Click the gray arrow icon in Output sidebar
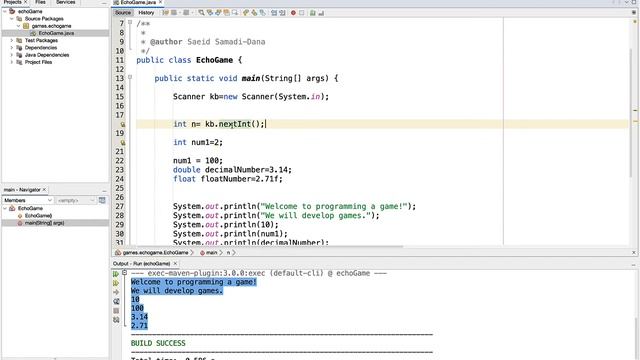The height and width of the screenshot is (360, 640). 116,292
